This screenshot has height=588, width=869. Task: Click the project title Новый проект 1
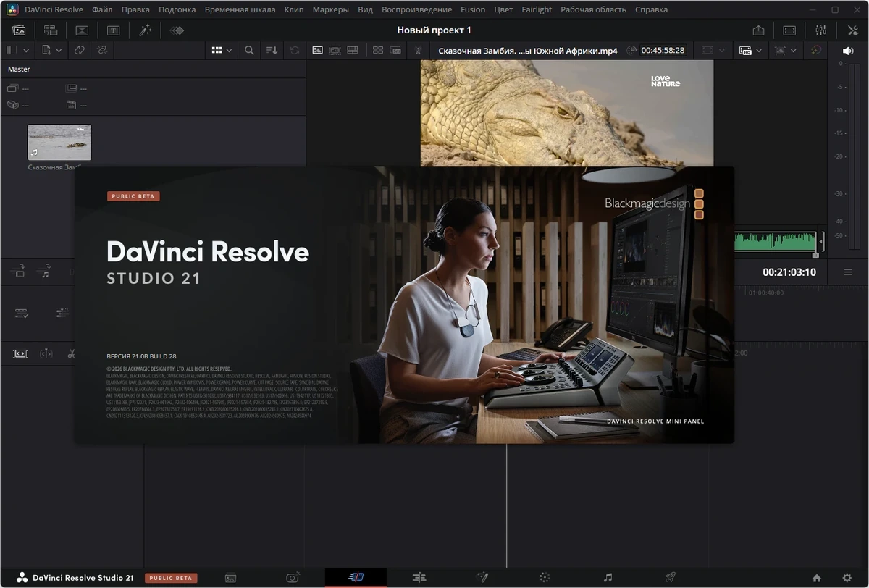click(x=434, y=30)
